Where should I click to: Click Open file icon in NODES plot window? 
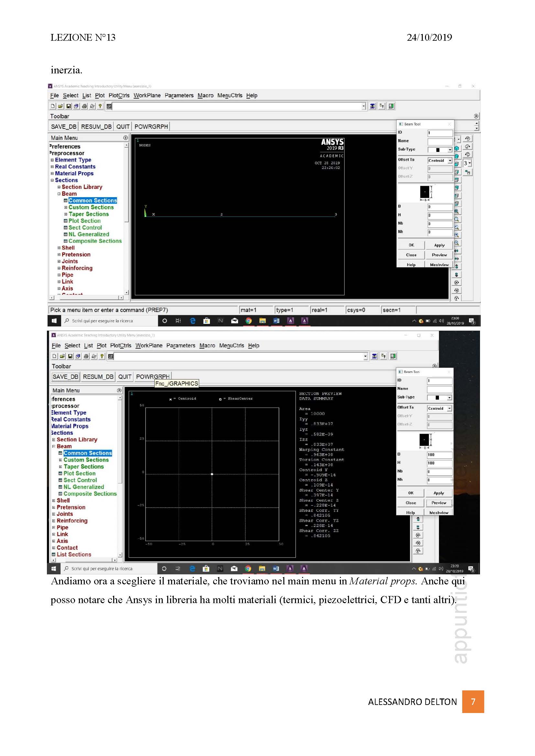pyautogui.click(x=60, y=106)
